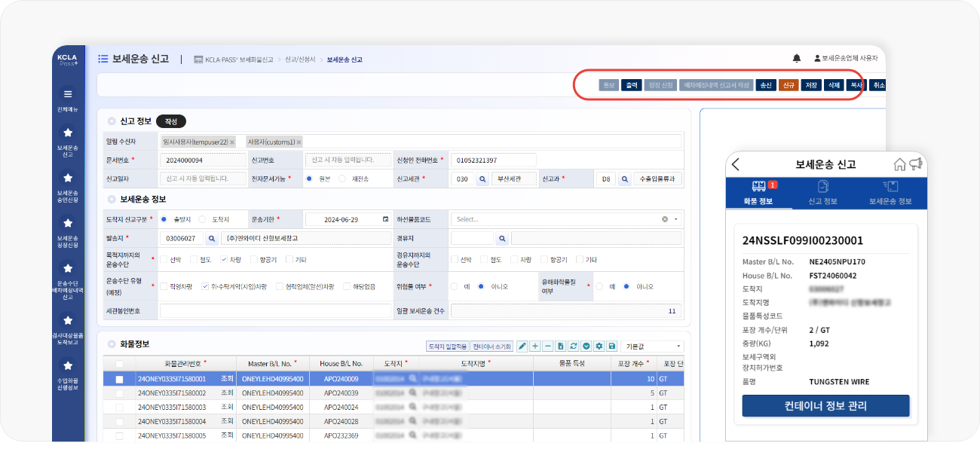Select the 도착지 radio button
The image size is (980, 449).
(x=202, y=219)
